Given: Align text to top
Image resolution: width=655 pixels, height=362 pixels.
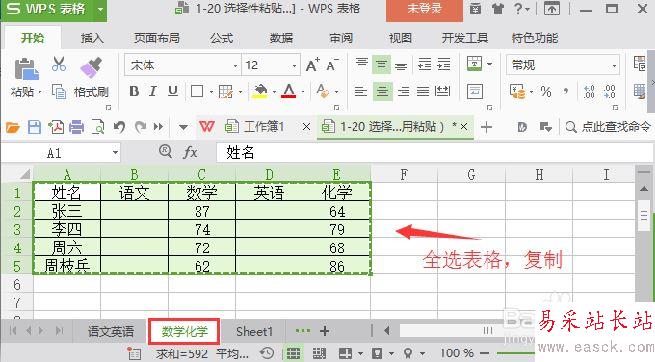Looking at the screenshot, I should 362,64.
